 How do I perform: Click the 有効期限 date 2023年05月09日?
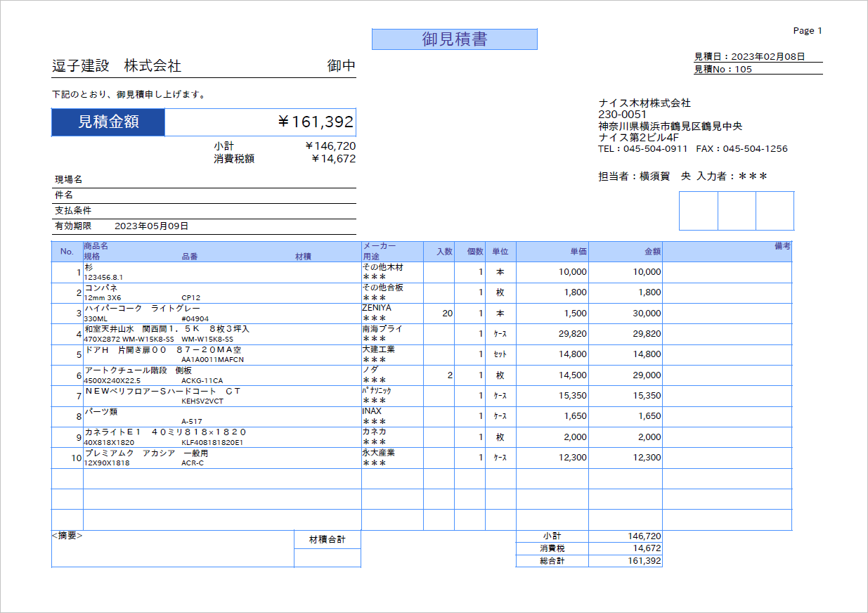[x=151, y=226]
